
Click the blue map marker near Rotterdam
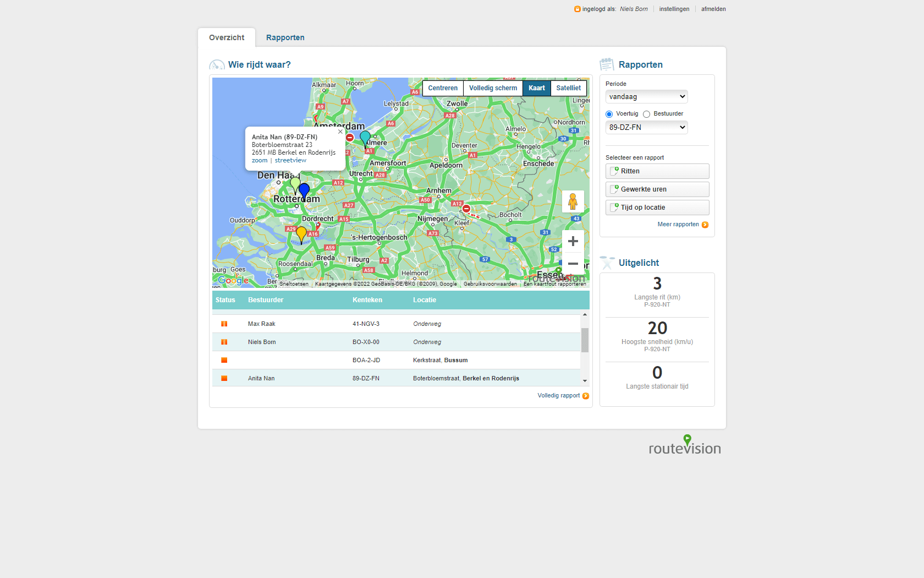tap(304, 190)
